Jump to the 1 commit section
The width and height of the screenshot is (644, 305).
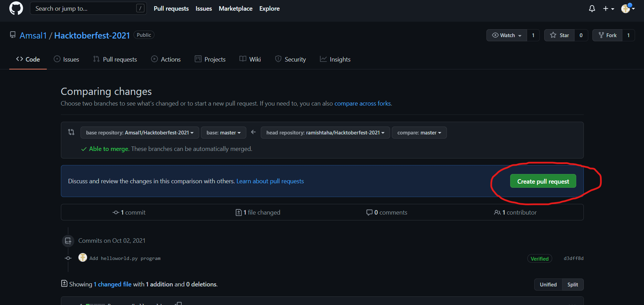point(129,213)
